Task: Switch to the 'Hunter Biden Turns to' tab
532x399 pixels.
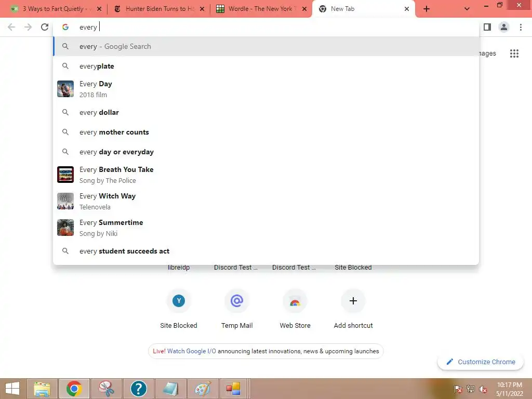Action: (158, 9)
